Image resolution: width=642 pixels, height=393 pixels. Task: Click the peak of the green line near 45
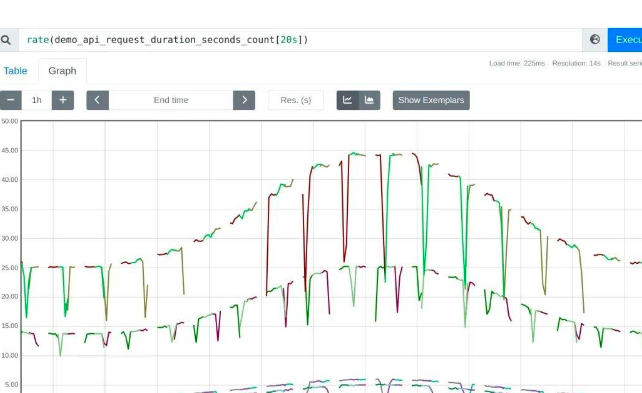click(x=354, y=153)
